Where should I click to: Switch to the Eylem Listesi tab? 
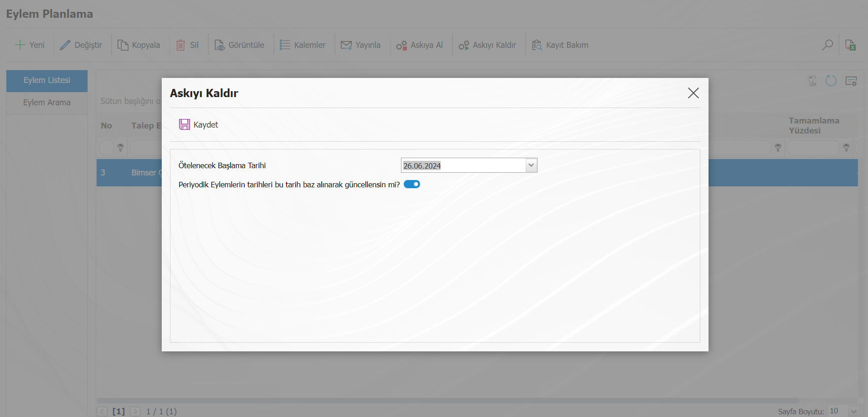pos(47,81)
